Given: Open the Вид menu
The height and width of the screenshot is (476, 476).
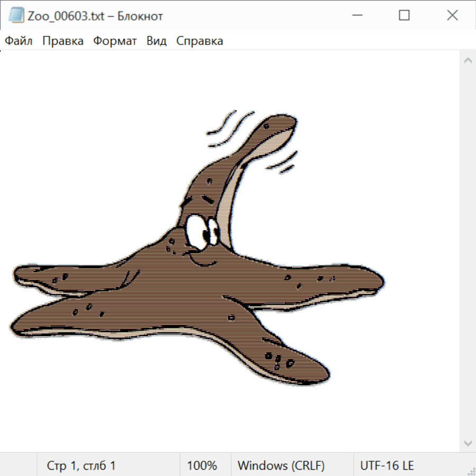Looking at the screenshot, I should [157, 41].
